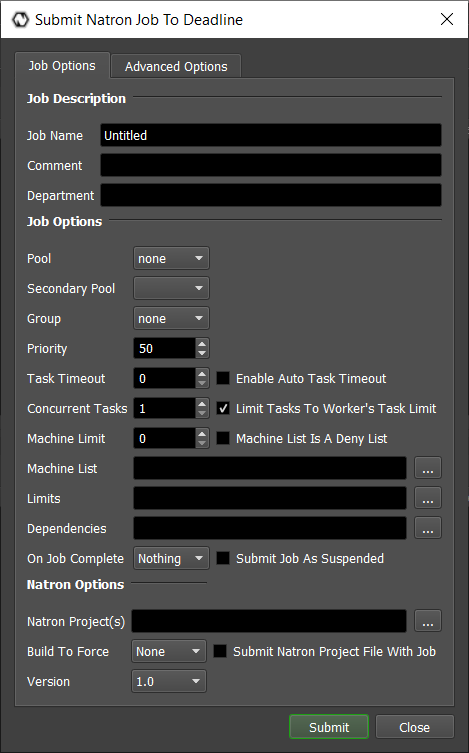469x753 pixels.
Task: Click the Machine List text field
Action: 270,468
